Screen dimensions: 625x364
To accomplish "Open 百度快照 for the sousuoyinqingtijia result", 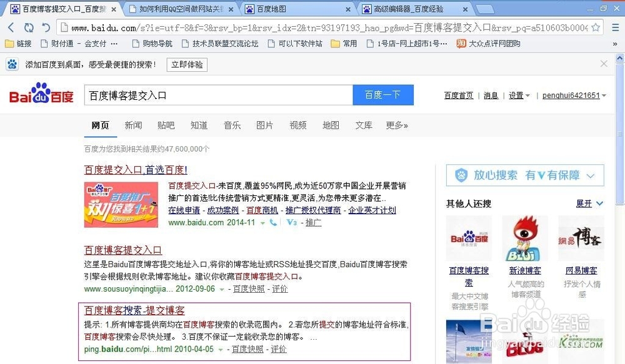I will [249, 288].
